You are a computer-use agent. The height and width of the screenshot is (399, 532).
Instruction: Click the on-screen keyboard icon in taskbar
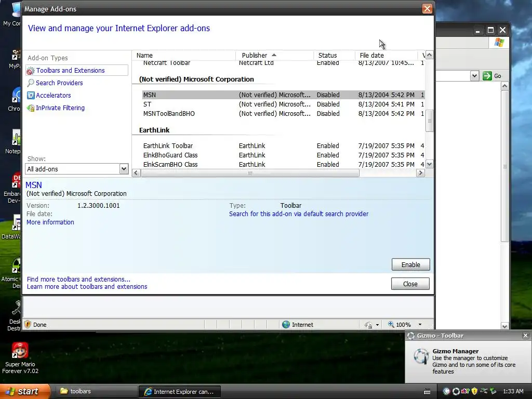click(x=427, y=392)
